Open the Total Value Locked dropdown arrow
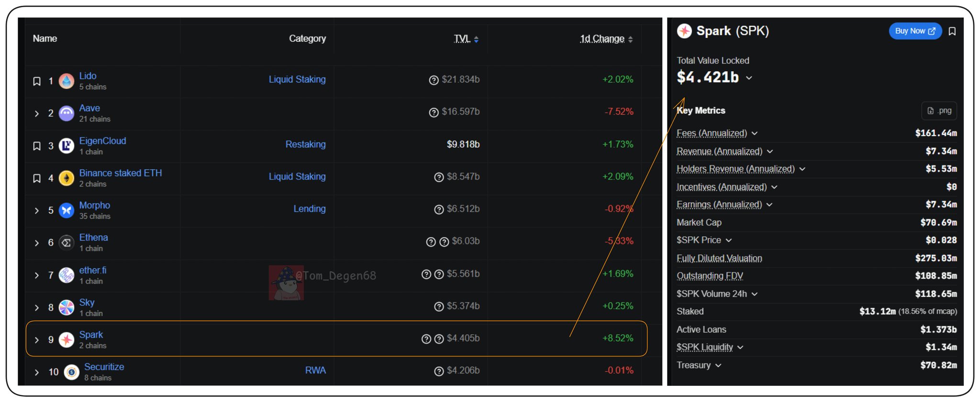 click(x=749, y=78)
